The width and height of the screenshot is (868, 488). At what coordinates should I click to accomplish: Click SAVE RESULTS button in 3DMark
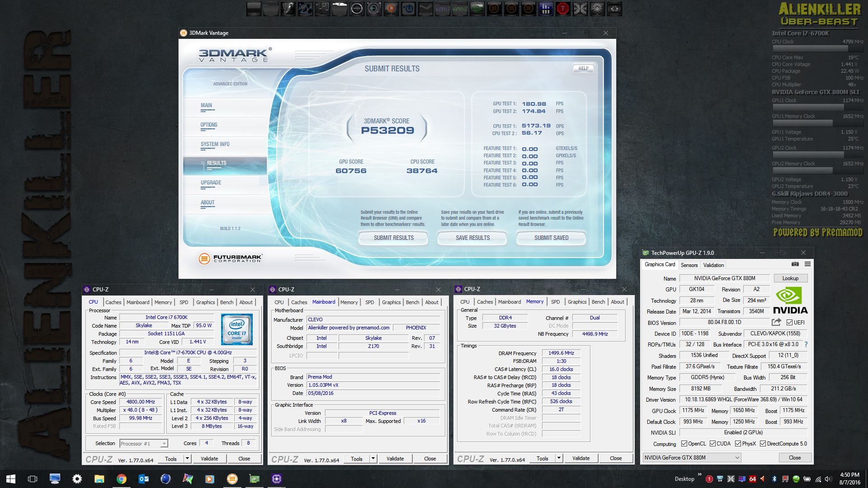pos(472,238)
